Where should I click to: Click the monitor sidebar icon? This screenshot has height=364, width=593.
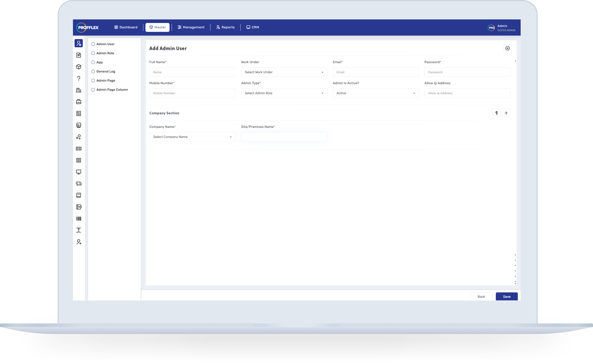[79, 172]
